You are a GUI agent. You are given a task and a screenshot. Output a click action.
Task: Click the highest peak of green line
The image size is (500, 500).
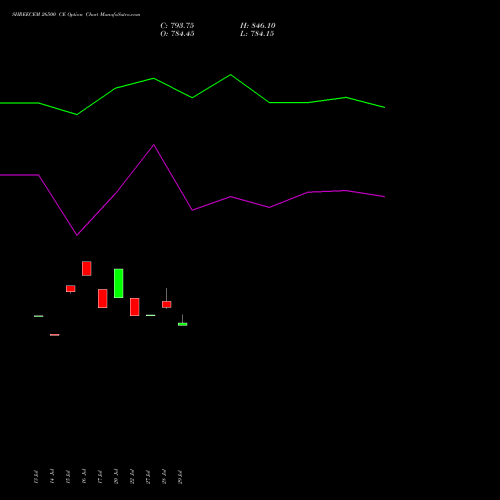click(x=231, y=75)
